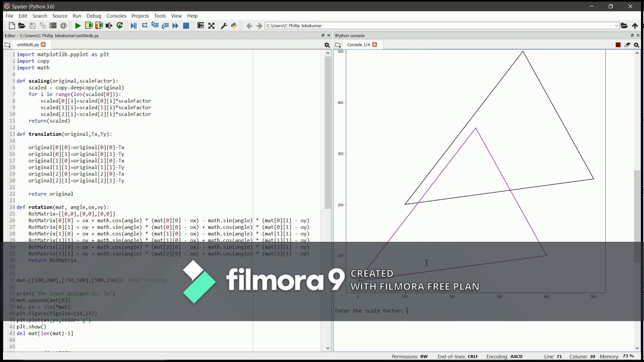Change to parent directory up arrow

pyautogui.click(x=635, y=26)
